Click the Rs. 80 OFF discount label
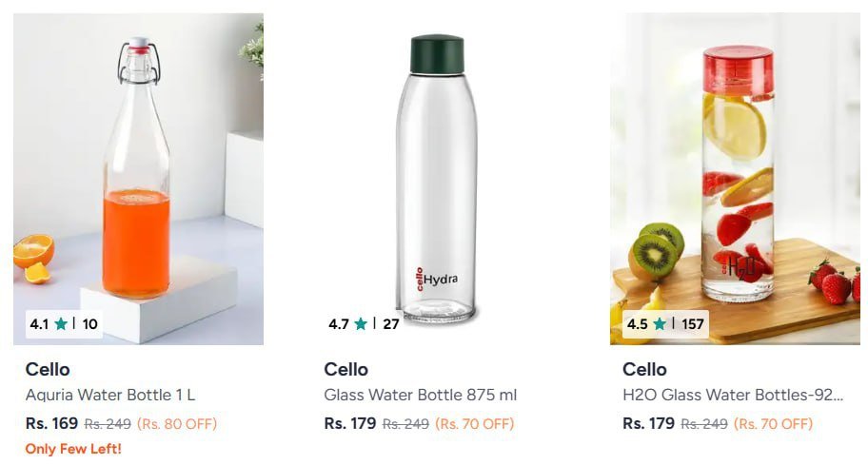Image resolution: width=868 pixels, height=465 pixels. (x=177, y=424)
